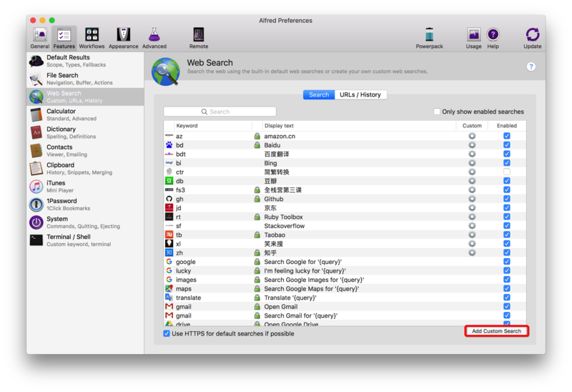
Task: Click custom gear icon for Taobao
Action: pyautogui.click(x=472, y=235)
